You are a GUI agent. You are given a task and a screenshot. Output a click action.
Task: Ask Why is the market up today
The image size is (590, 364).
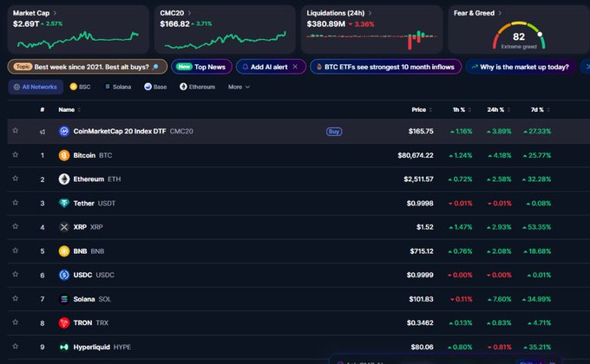(521, 67)
